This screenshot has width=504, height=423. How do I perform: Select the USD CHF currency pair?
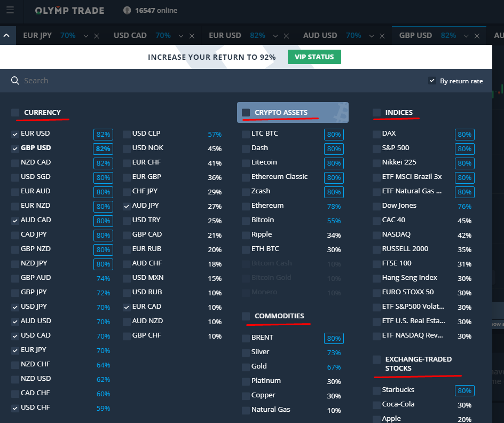tap(35, 408)
